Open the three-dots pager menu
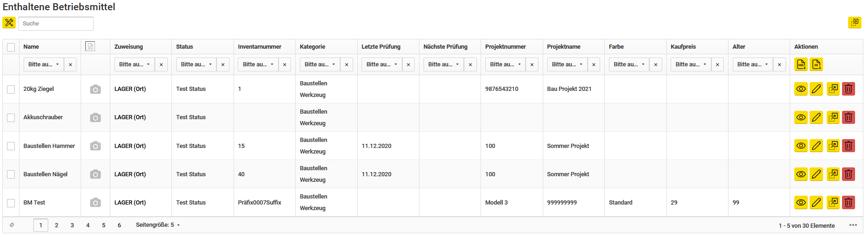This screenshot has width=868, height=237. [853, 225]
